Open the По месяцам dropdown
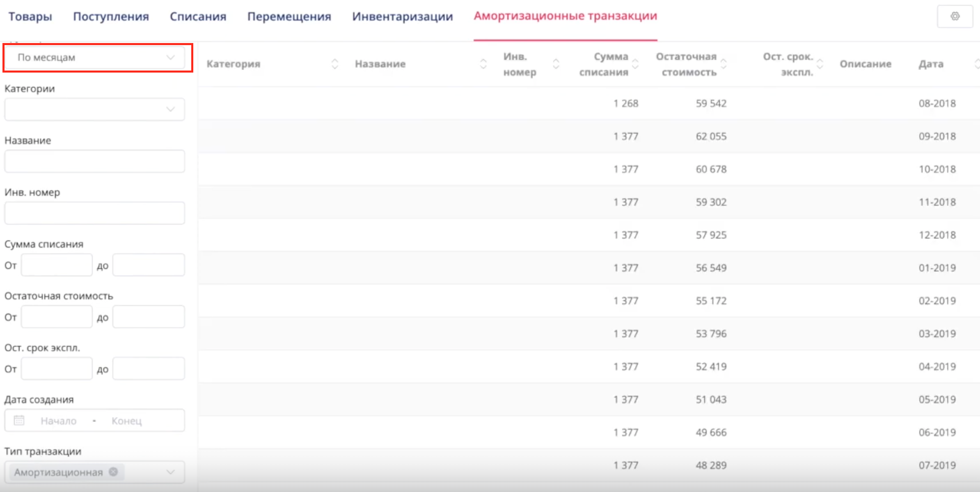This screenshot has height=492, width=980. [94, 57]
